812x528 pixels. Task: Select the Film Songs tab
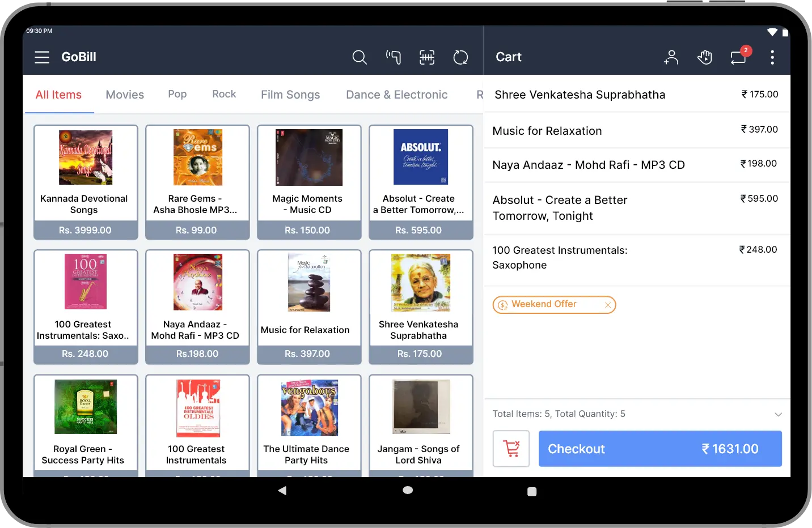(x=290, y=95)
